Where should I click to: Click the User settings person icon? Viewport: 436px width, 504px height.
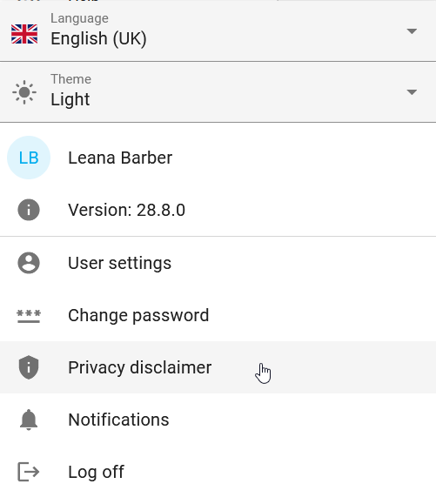[29, 263]
